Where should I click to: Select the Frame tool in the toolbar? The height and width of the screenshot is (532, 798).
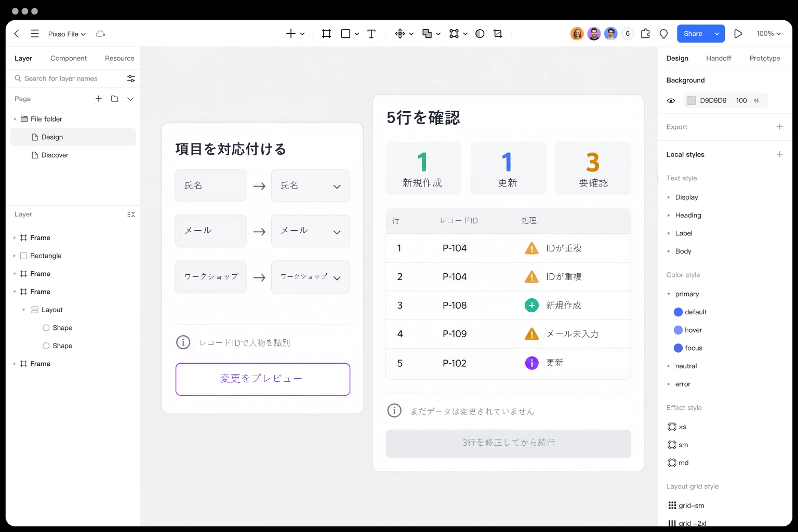pyautogui.click(x=326, y=34)
